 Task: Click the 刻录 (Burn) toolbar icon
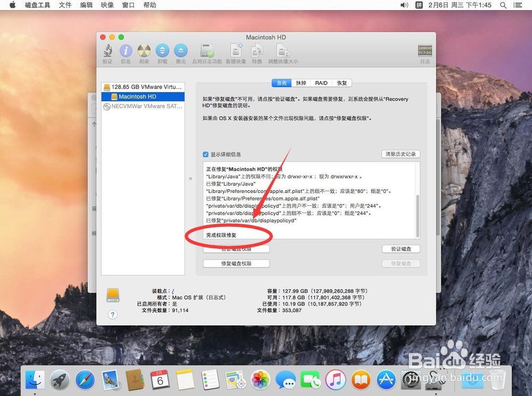click(144, 51)
